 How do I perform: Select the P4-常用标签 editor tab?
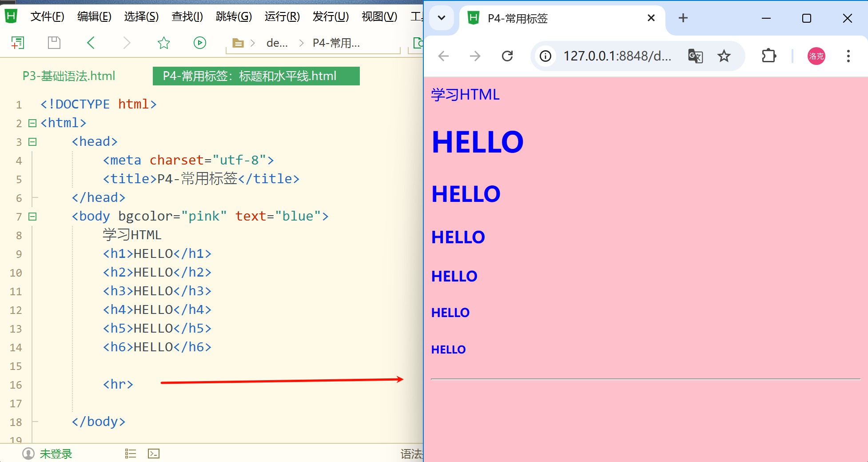coord(256,76)
